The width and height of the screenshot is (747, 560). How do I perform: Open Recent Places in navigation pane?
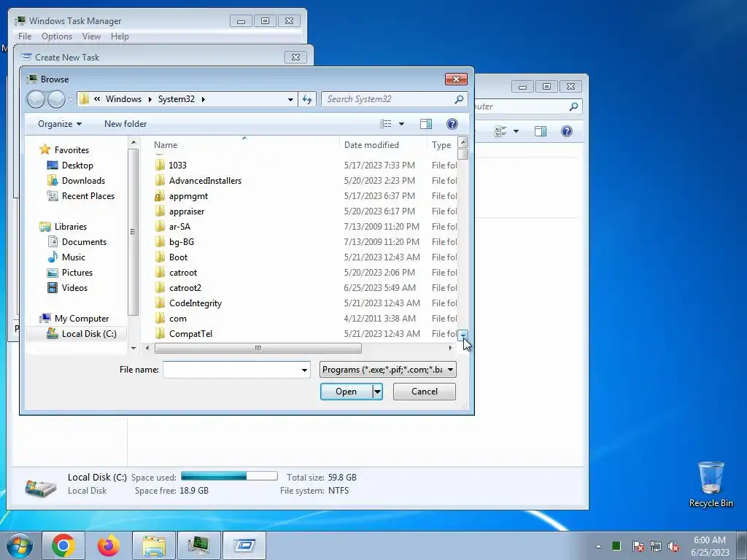[x=88, y=195]
